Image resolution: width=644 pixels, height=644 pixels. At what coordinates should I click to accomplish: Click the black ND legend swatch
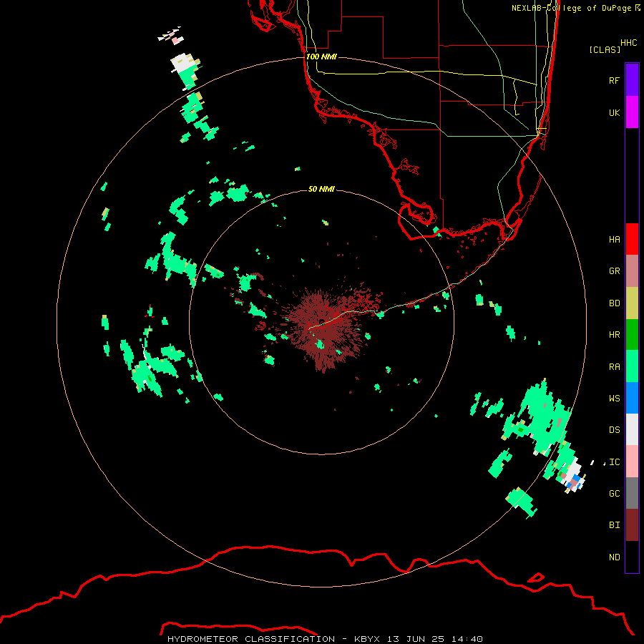click(x=632, y=557)
